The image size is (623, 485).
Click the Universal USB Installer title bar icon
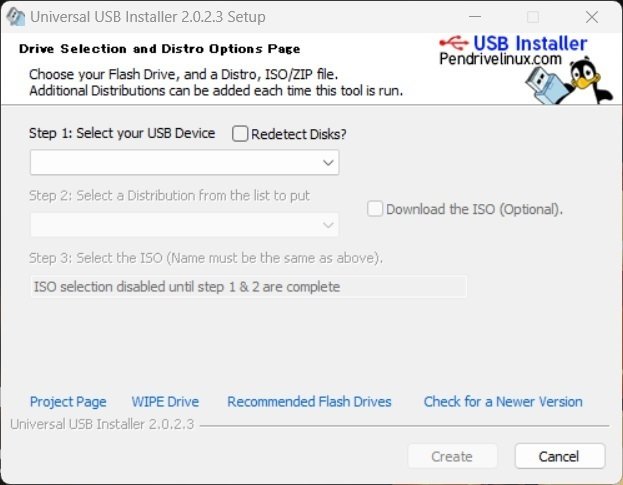(x=15, y=17)
